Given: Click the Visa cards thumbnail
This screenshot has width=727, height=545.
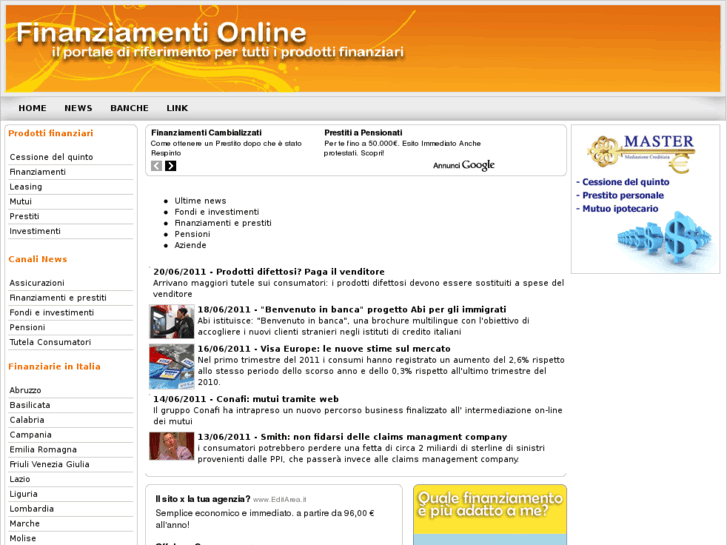Looking at the screenshot, I should 172,366.
